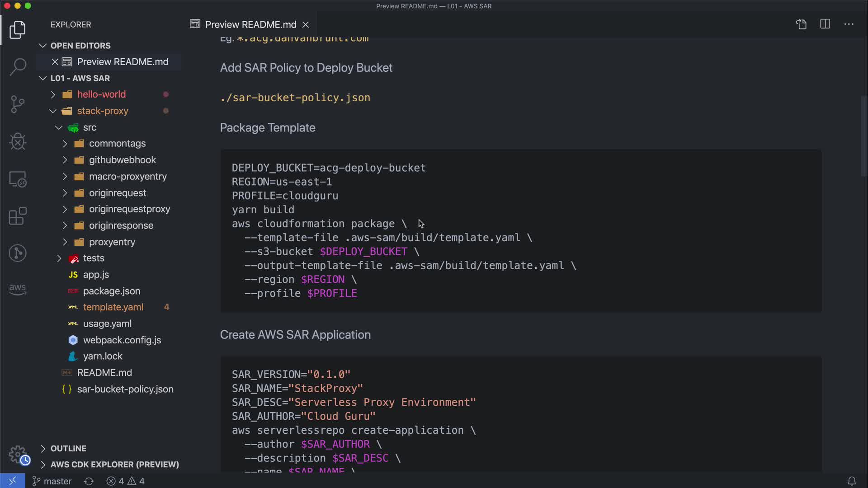This screenshot has height=488, width=868.
Task: Open the AWS Explorer panel
Action: point(18,289)
